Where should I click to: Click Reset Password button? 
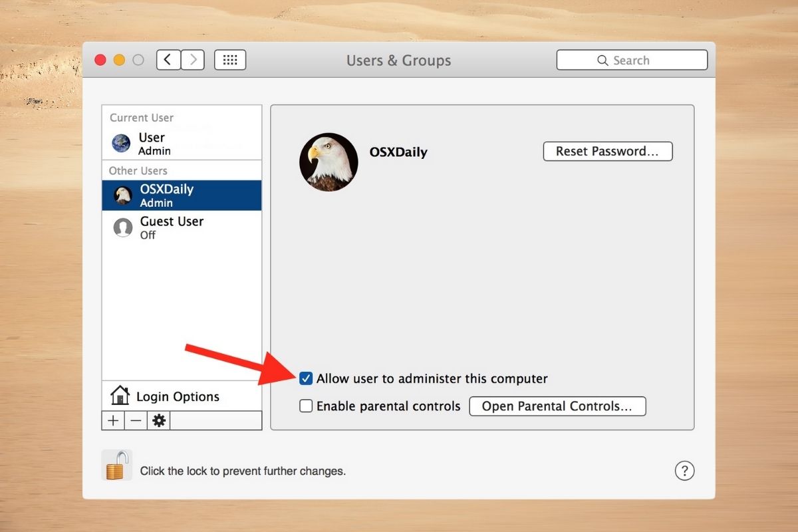[x=608, y=151]
